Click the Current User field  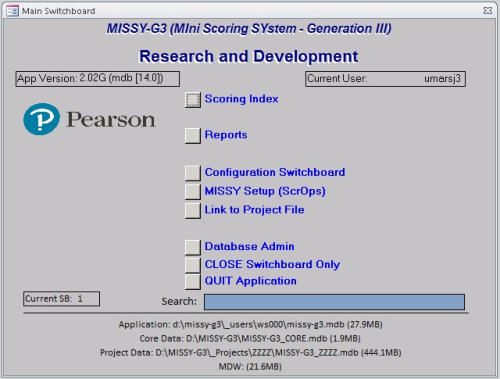[385, 79]
